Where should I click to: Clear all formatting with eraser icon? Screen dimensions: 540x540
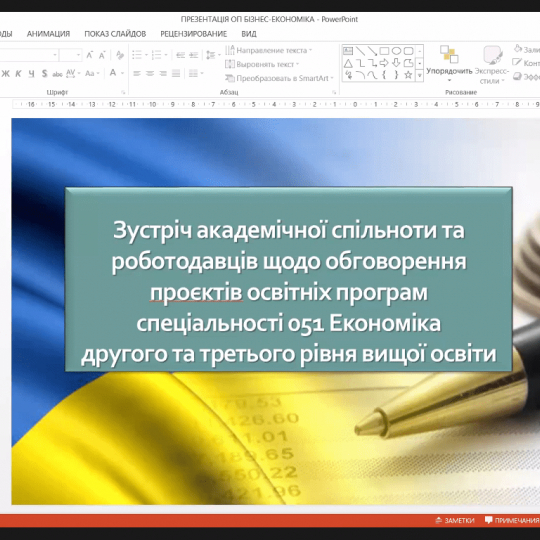(120, 55)
